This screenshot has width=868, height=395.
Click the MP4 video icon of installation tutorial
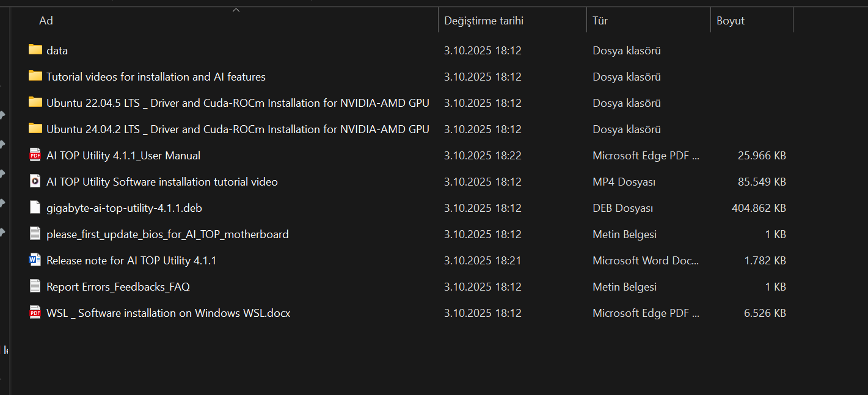[x=35, y=181]
